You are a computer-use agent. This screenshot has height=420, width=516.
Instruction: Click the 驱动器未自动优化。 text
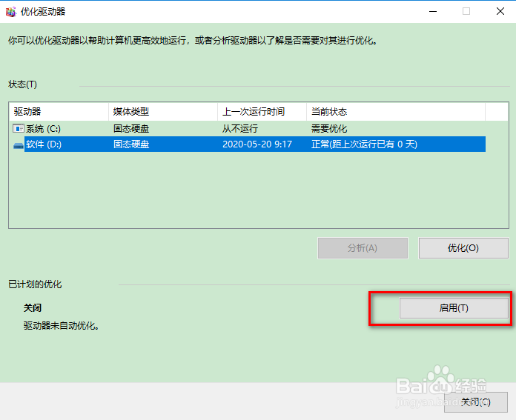click(x=62, y=326)
